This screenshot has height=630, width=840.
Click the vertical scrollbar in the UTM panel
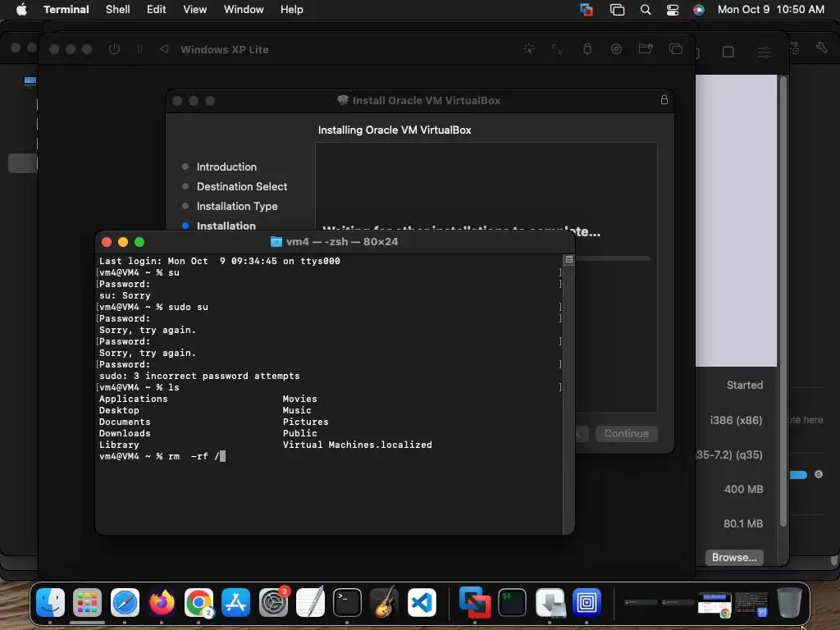(783, 302)
